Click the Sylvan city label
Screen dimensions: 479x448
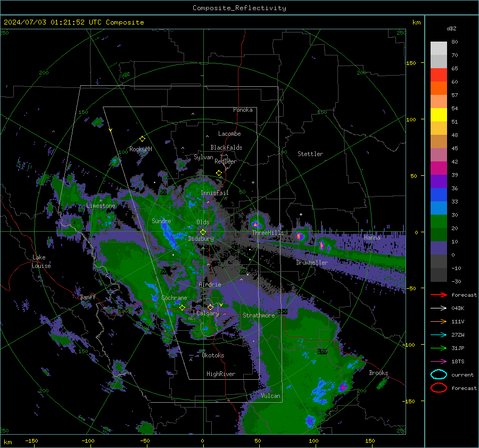[203, 157]
